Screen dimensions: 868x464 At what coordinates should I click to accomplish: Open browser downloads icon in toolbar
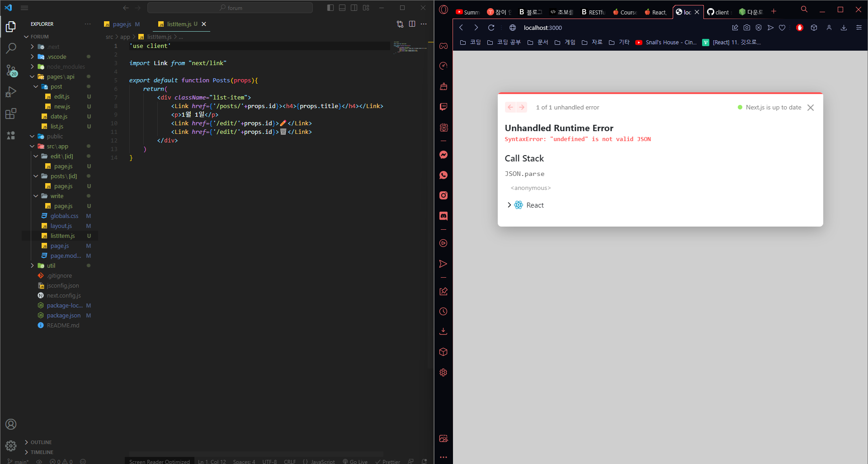click(844, 28)
